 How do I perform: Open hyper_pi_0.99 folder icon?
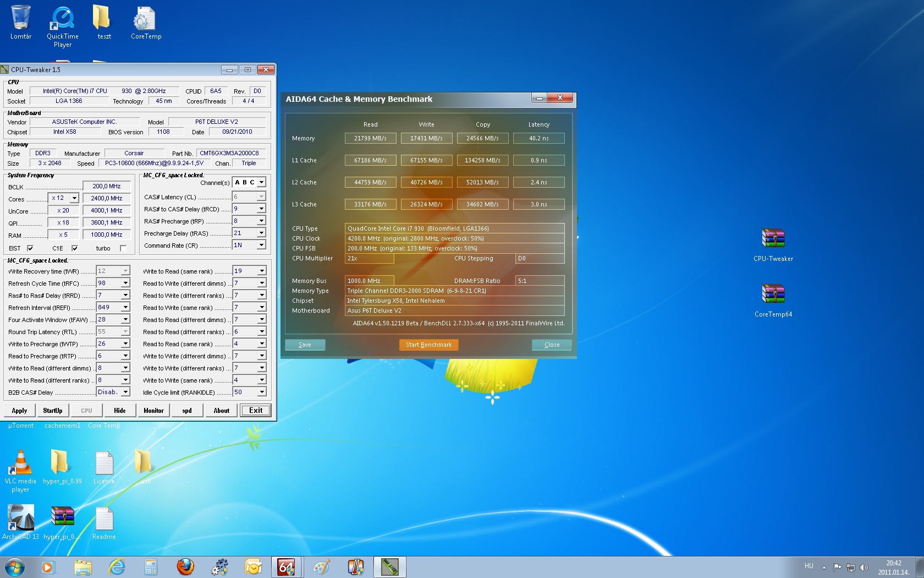[x=62, y=467]
